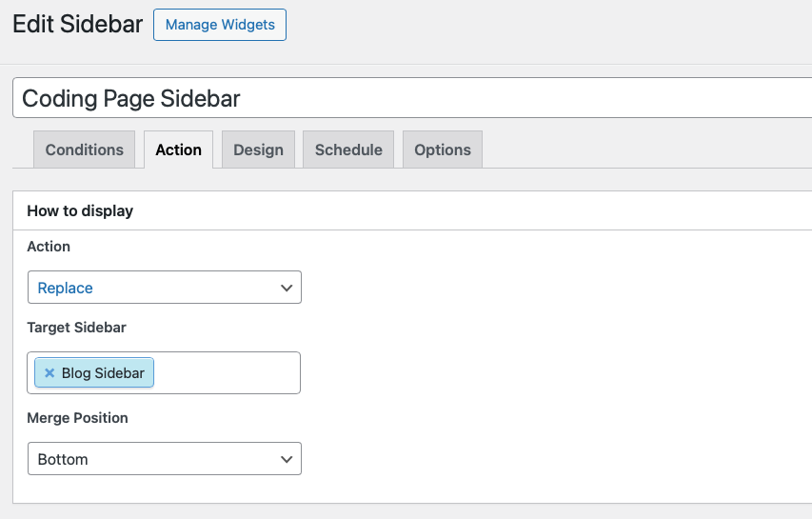Viewport: 812px width, 519px height.
Task: Click the How to display panel header
Action: [412, 210]
